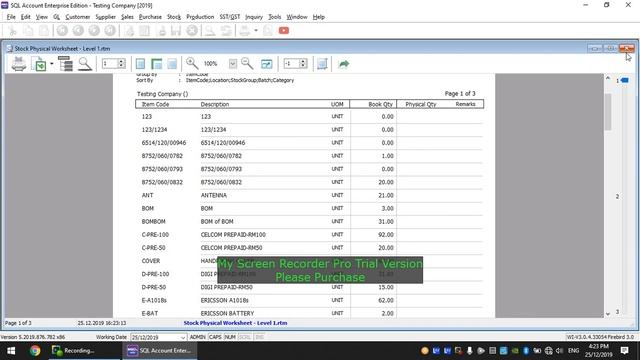Click the red YouTube tutorial icon
640x360 pixels.
284,31
